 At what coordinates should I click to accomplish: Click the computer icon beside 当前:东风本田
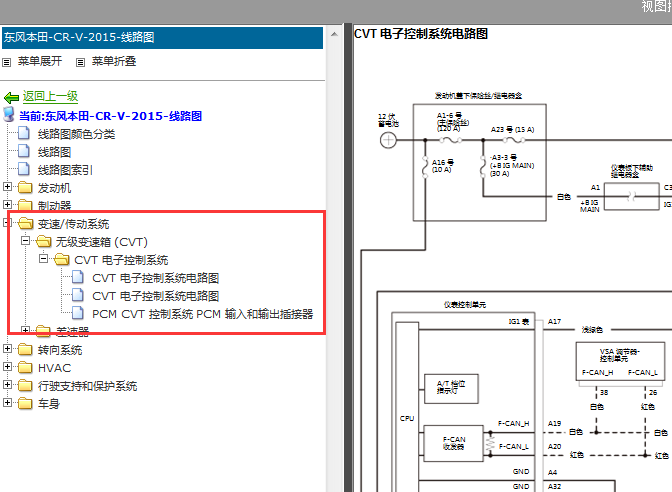(9, 114)
